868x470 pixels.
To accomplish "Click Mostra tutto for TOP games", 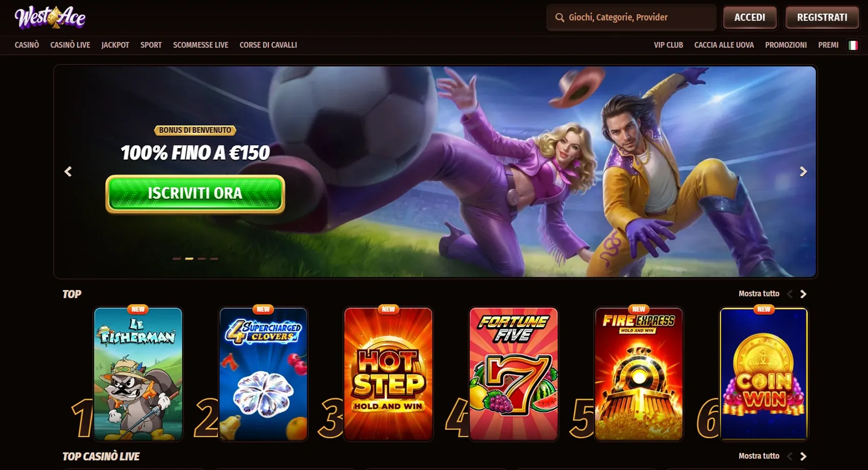I will 759,294.
